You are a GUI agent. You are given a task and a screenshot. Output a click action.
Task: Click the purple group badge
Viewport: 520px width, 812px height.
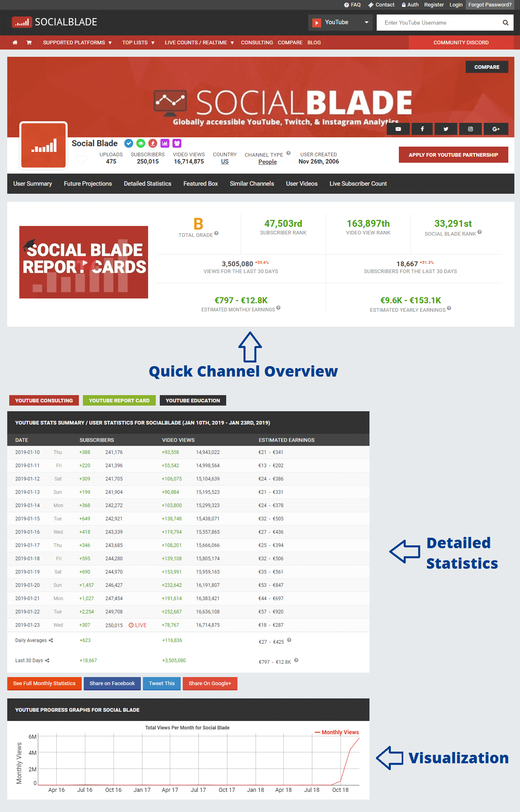(x=177, y=143)
